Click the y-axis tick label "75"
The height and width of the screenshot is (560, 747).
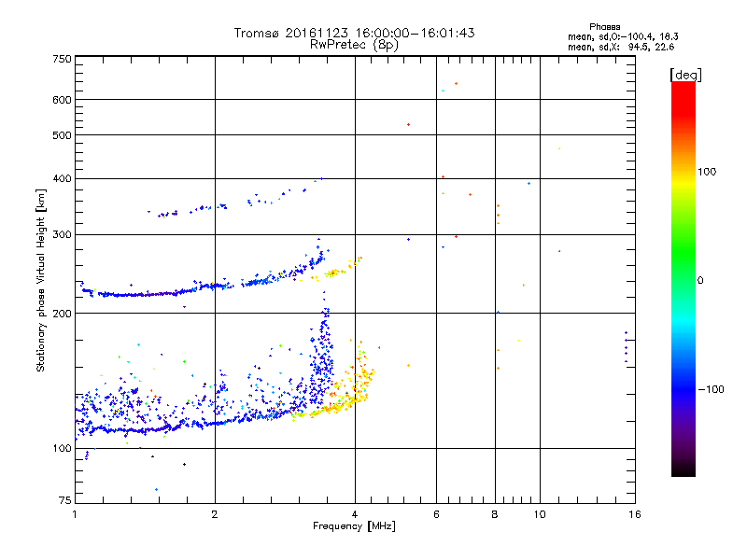[x=65, y=500]
